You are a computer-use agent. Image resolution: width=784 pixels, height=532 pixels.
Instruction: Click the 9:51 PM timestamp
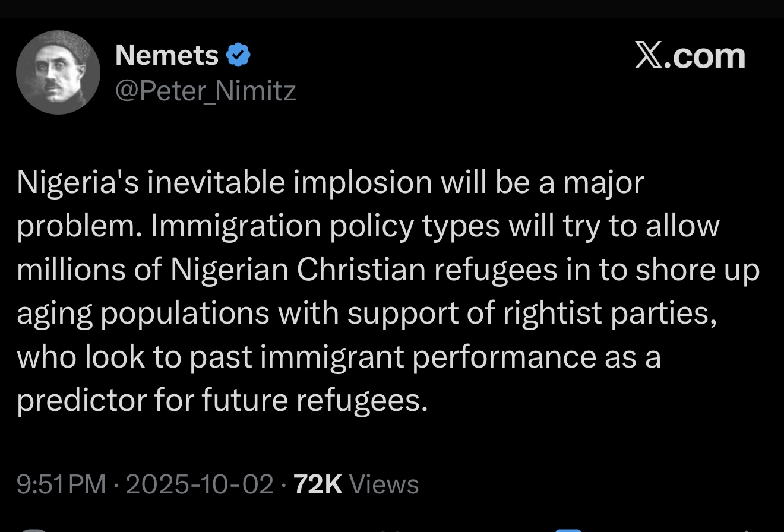[x=61, y=484]
